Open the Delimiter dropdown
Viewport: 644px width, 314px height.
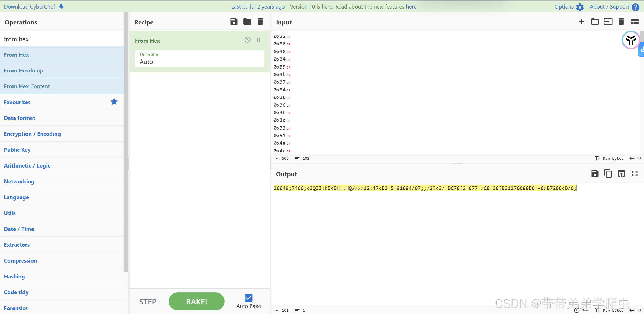(200, 59)
